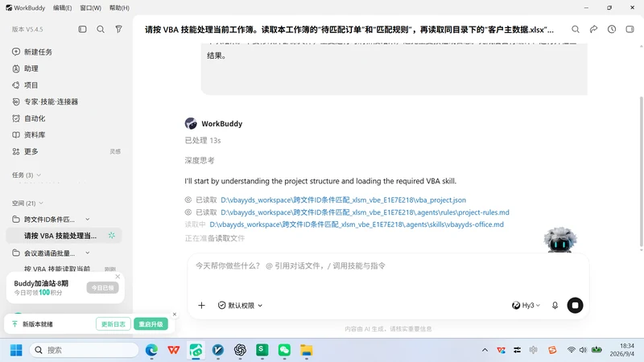Click the plus attachment icon
Image resolution: width=644 pixels, height=362 pixels.
tap(201, 306)
